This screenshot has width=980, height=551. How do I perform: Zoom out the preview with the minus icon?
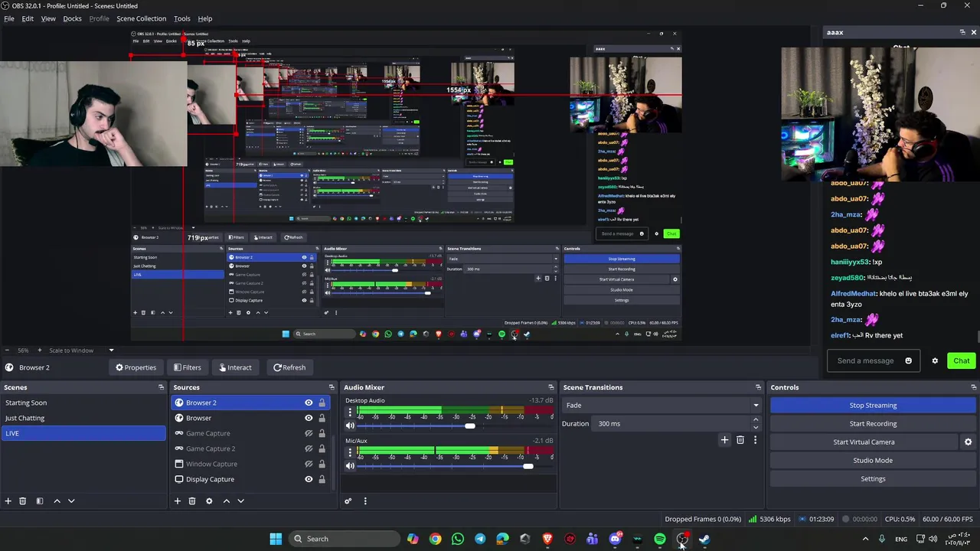(8, 350)
